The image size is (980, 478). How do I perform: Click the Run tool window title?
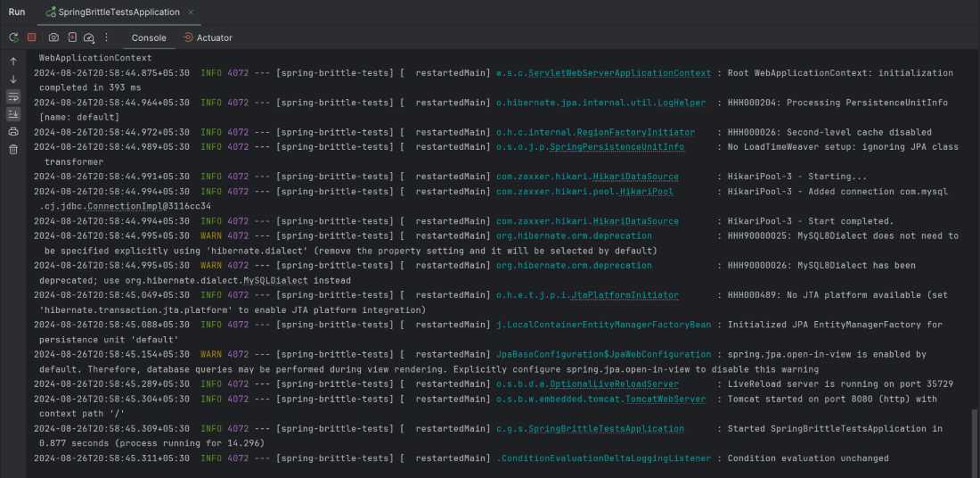[x=17, y=12]
